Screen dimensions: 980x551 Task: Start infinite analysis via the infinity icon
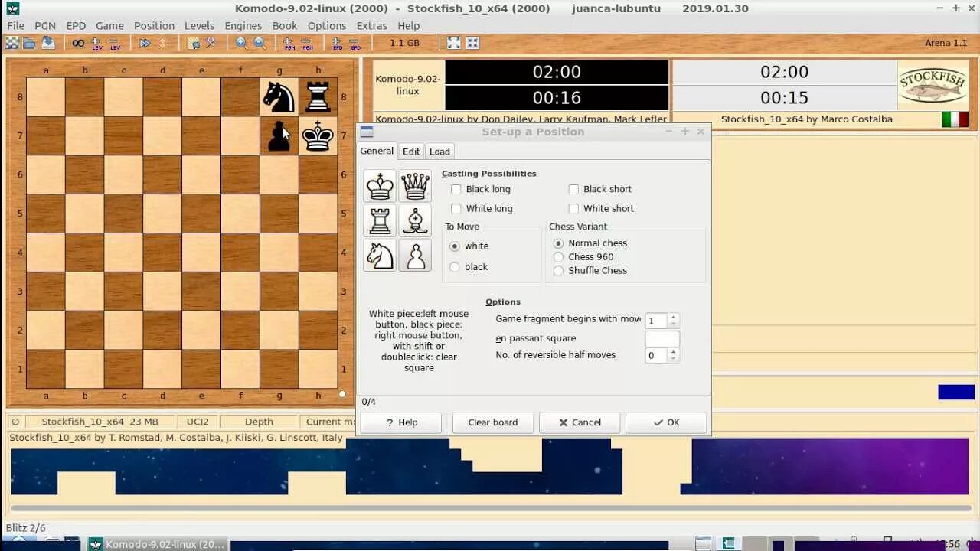pos(78,43)
